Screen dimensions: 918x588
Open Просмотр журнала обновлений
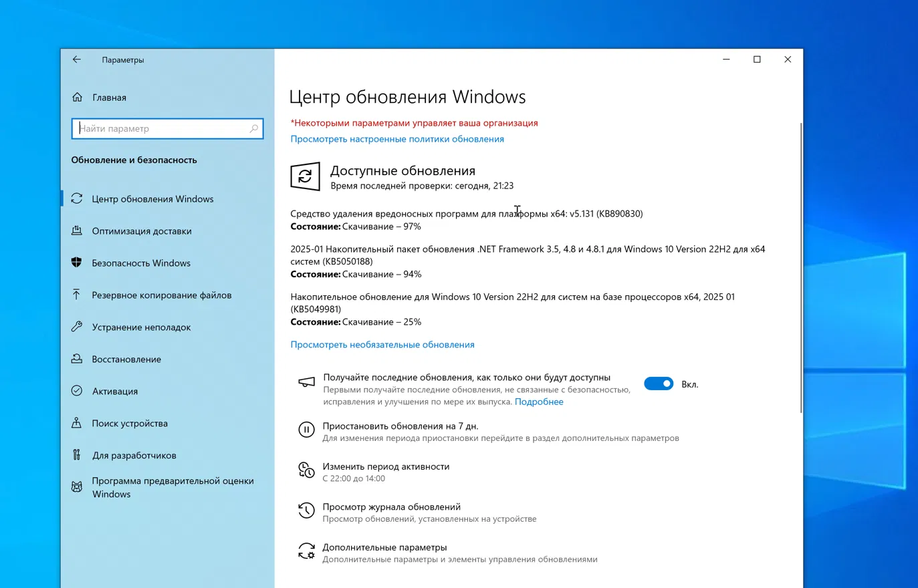pos(391,507)
